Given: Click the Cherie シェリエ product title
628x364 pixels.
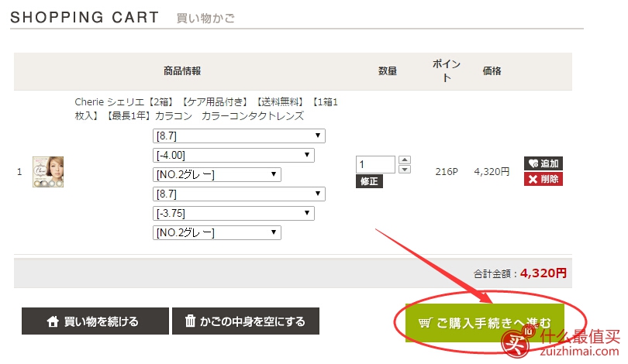Looking at the screenshot, I should (206, 108).
